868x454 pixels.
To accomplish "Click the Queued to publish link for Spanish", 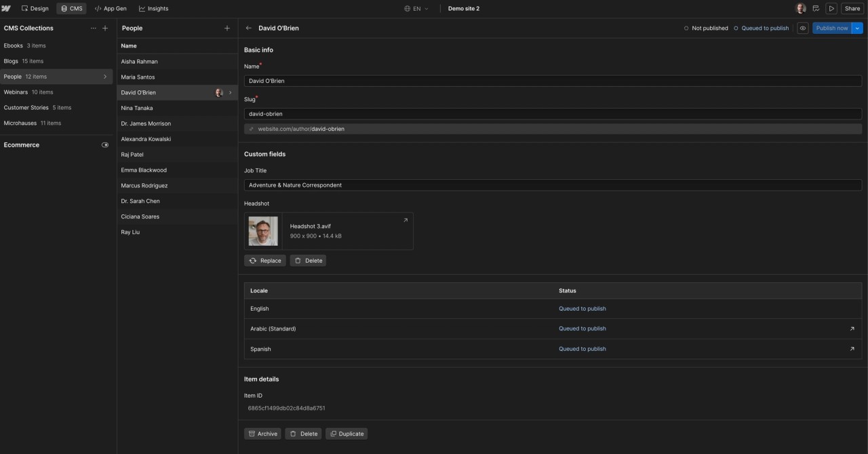I will (x=583, y=349).
